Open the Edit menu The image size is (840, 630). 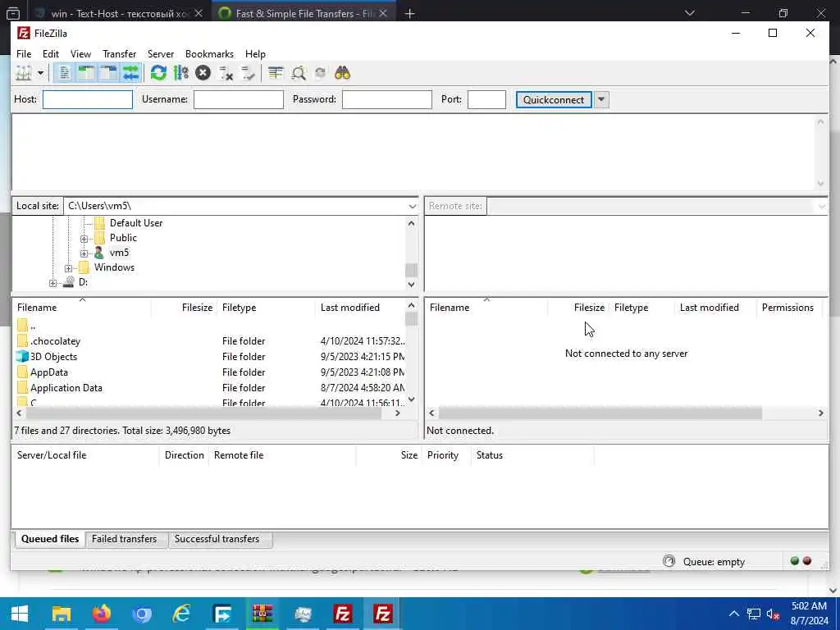tap(51, 54)
